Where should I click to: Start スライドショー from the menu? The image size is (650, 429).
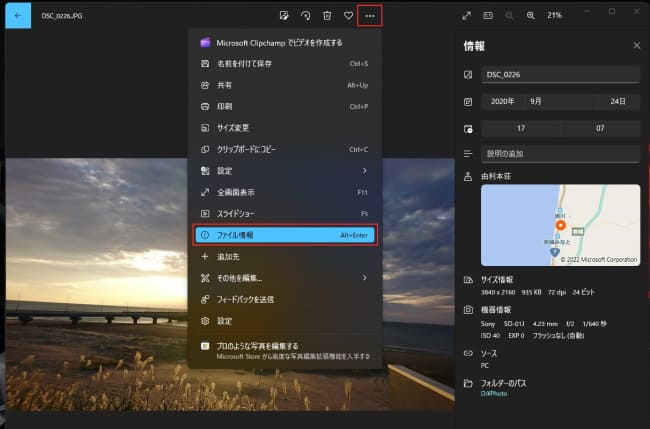[285, 214]
